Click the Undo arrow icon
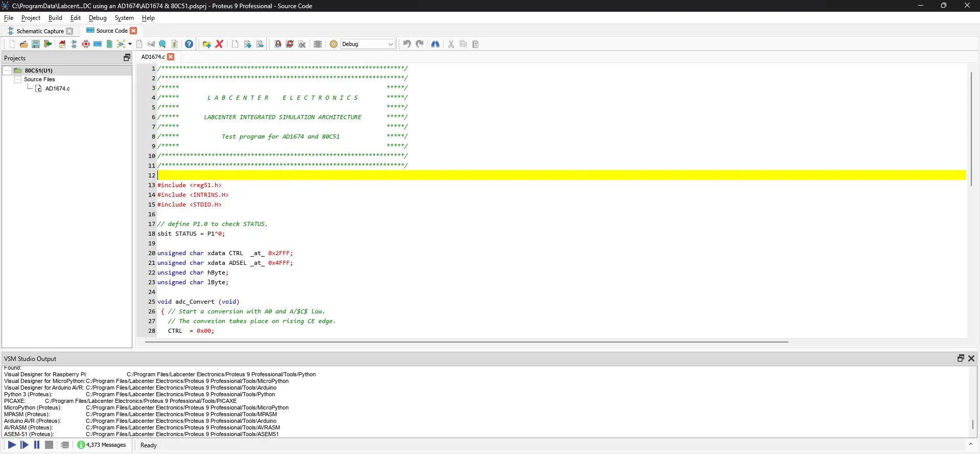Screen dimensions: 980x454 [x=407, y=44]
